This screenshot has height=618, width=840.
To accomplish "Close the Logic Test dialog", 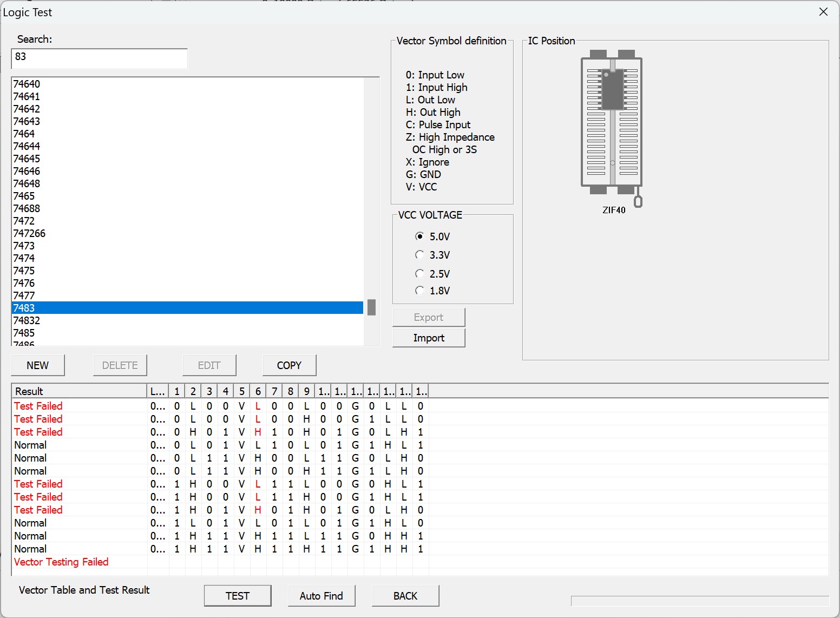I will pos(823,12).
